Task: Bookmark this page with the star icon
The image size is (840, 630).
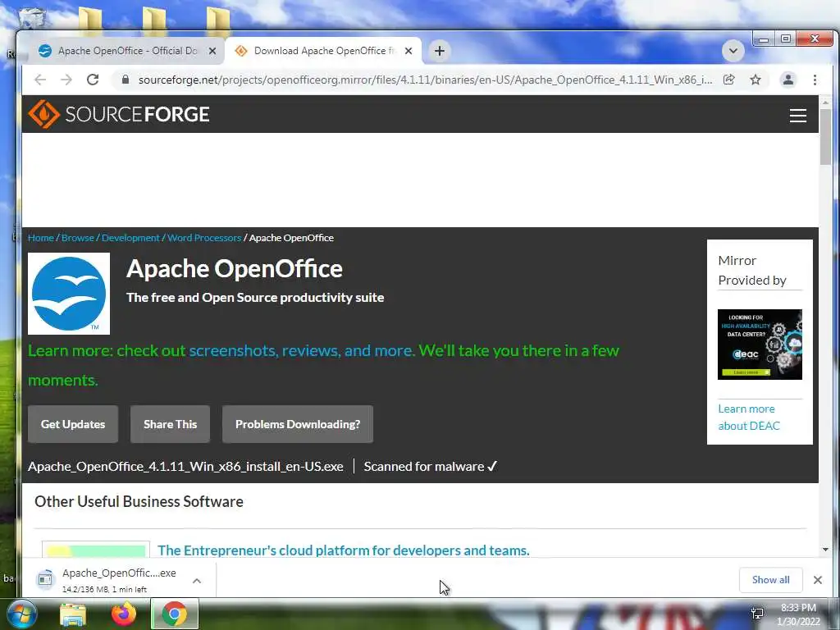Action: (756, 80)
